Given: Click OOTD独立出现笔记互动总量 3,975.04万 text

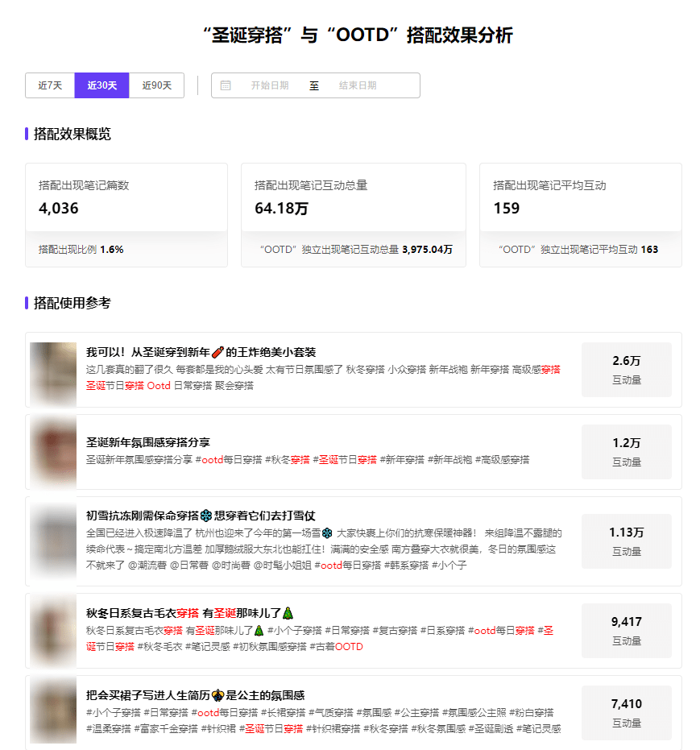Looking at the screenshot, I should coord(356,250).
